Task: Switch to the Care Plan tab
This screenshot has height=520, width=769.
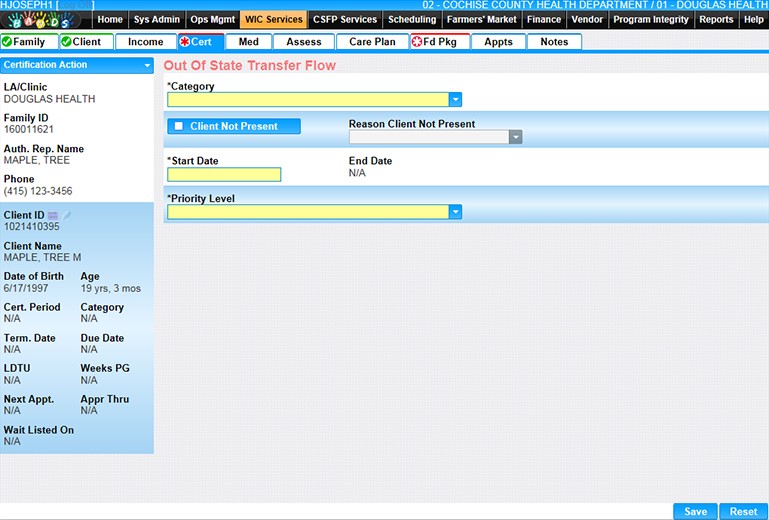Action: coord(372,42)
